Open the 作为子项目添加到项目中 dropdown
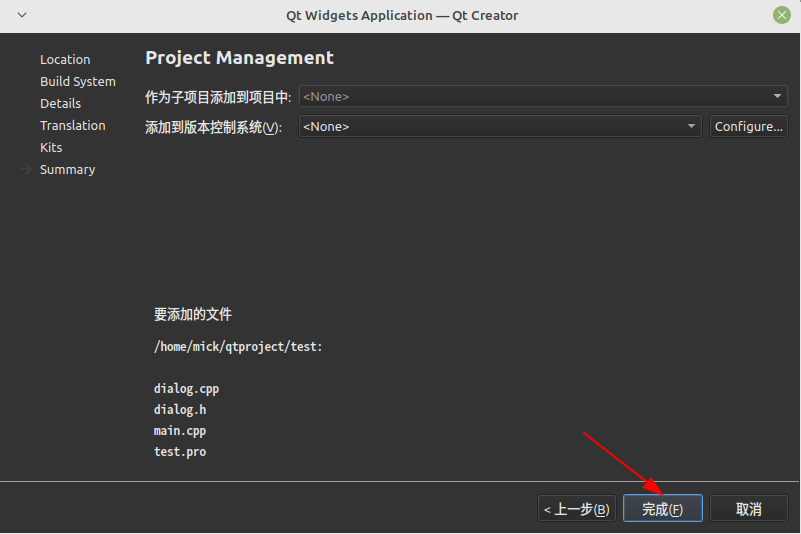 click(x=542, y=97)
